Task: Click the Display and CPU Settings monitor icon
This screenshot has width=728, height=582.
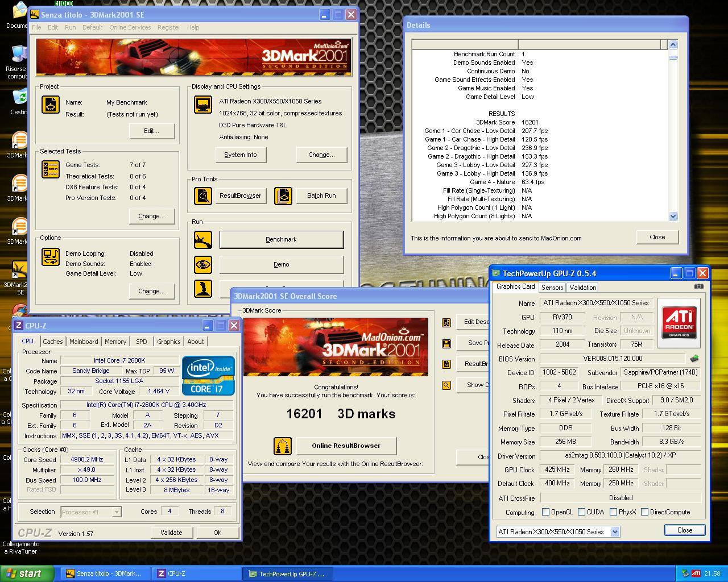Action: (203, 105)
